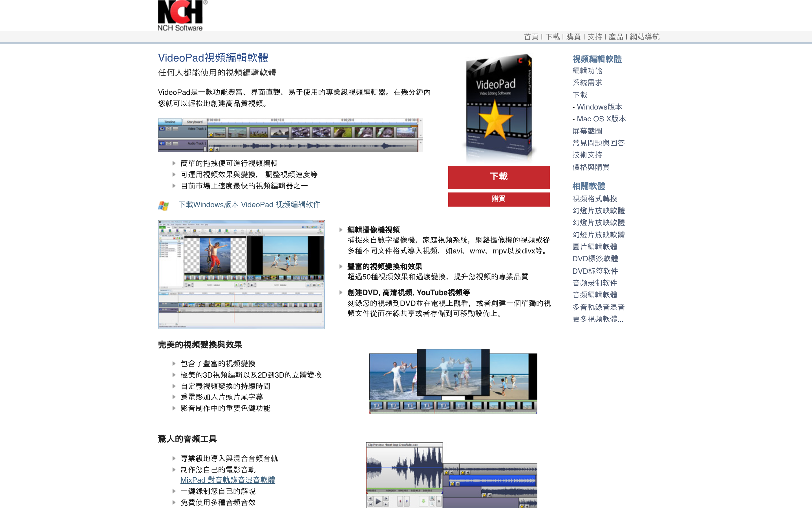Open 技術支持 sidebar link

tap(587, 155)
